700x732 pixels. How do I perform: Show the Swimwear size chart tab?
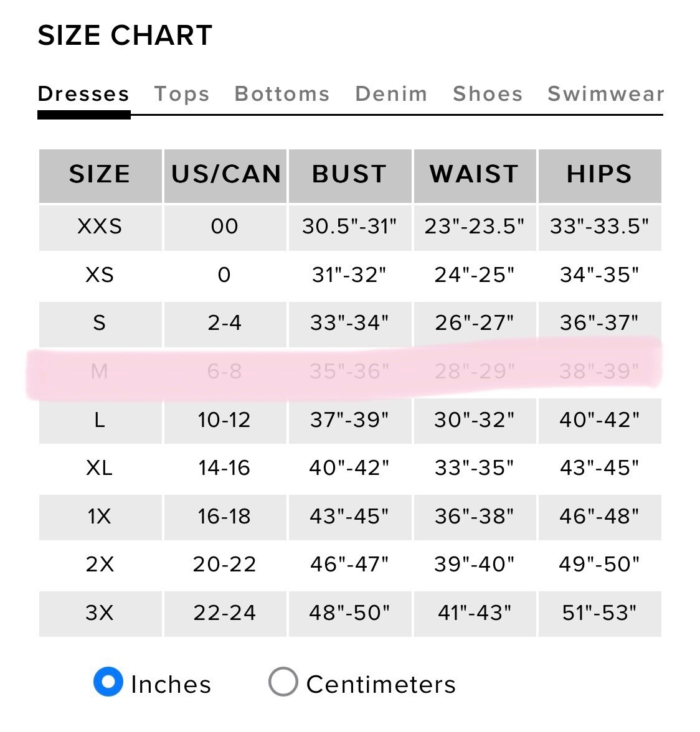point(605,94)
